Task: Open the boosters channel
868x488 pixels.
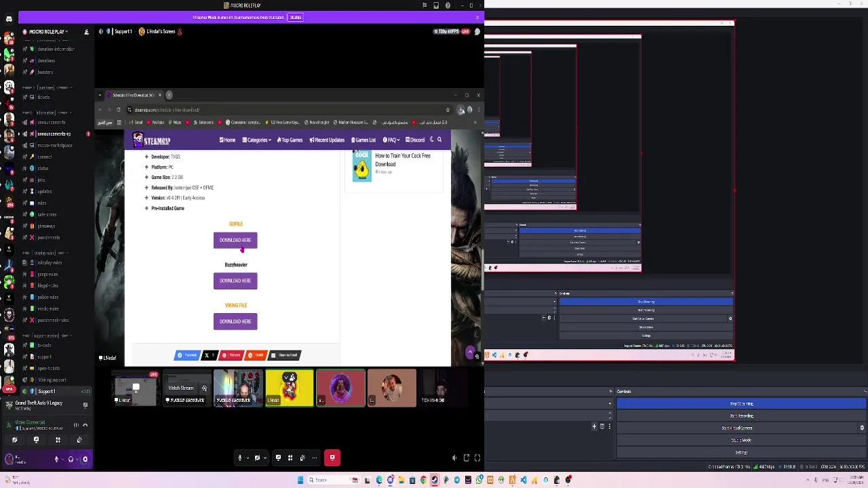Action: 45,72
